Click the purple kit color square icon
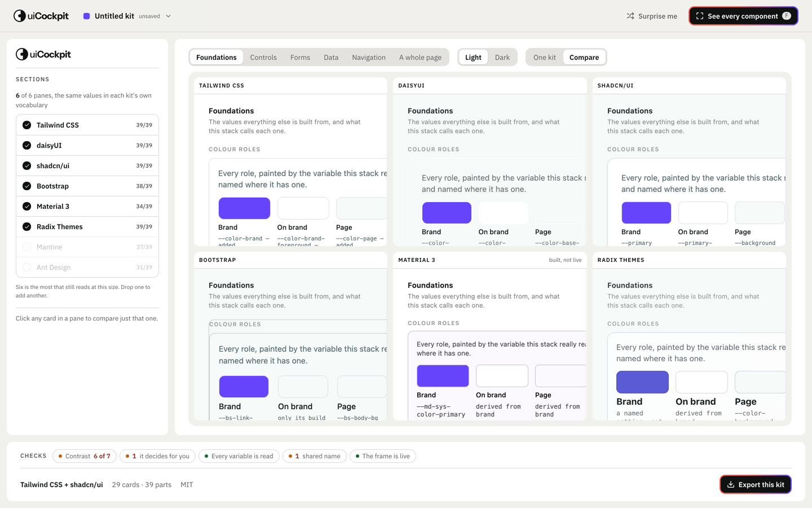This screenshot has height=508, width=812. (87, 16)
